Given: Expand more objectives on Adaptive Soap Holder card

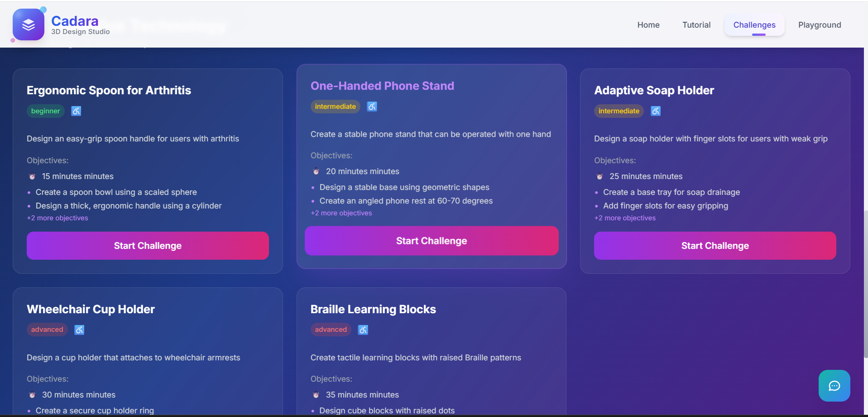Looking at the screenshot, I should coord(624,218).
